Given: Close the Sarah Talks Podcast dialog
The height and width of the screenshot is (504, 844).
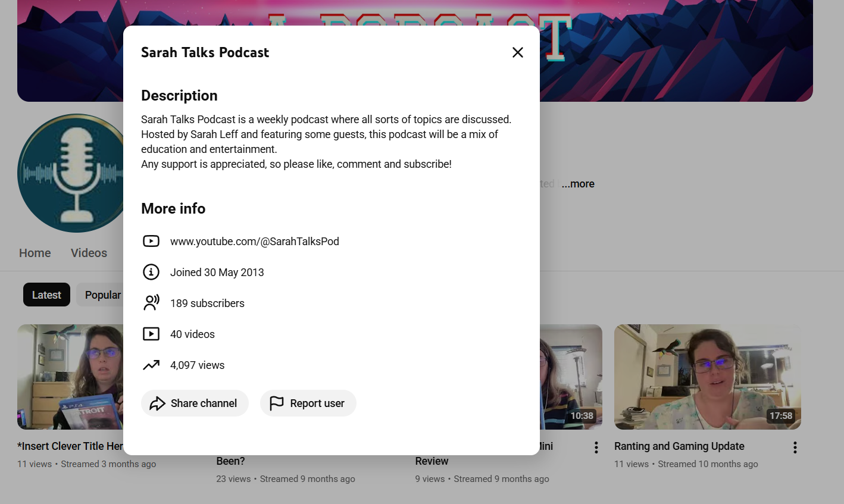Looking at the screenshot, I should [518, 52].
